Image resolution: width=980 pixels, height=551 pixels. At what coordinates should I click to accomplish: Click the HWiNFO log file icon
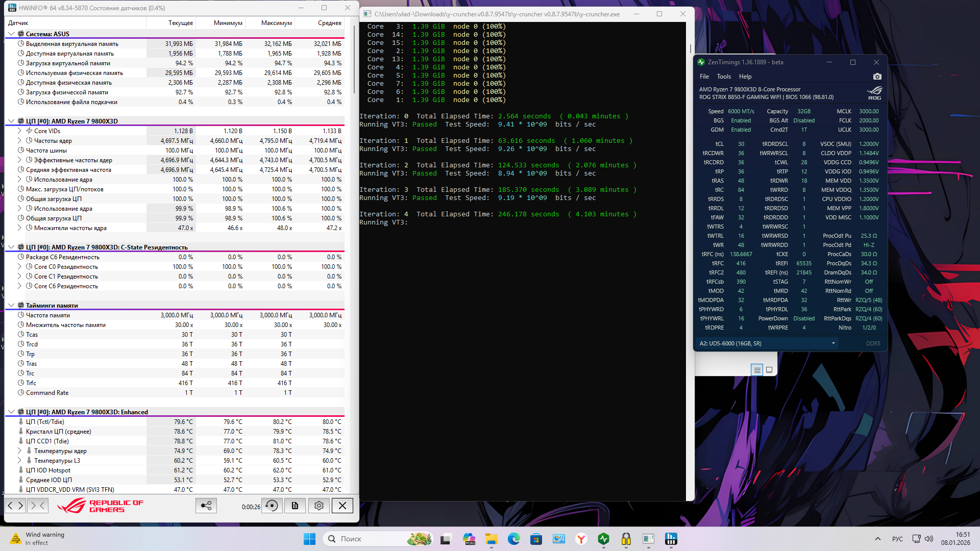(295, 506)
